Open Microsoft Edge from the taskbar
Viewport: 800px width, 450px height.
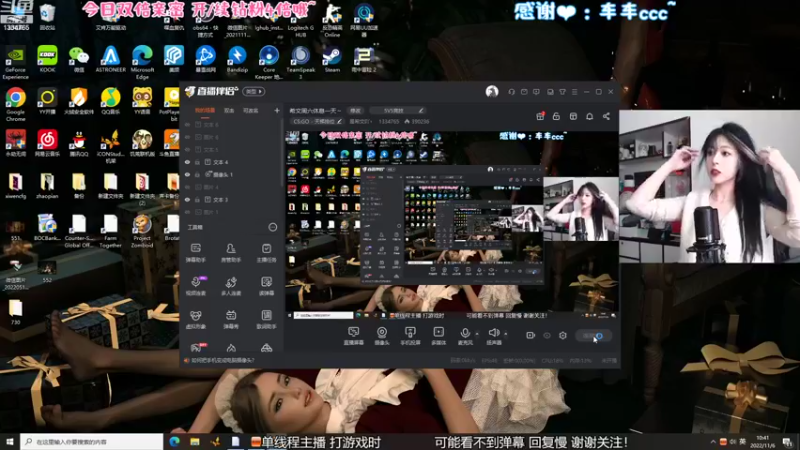point(174,441)
